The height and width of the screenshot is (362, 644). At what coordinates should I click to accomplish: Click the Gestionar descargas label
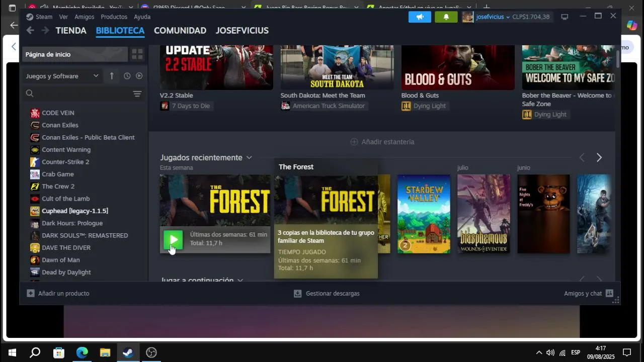tap(333, 294)
